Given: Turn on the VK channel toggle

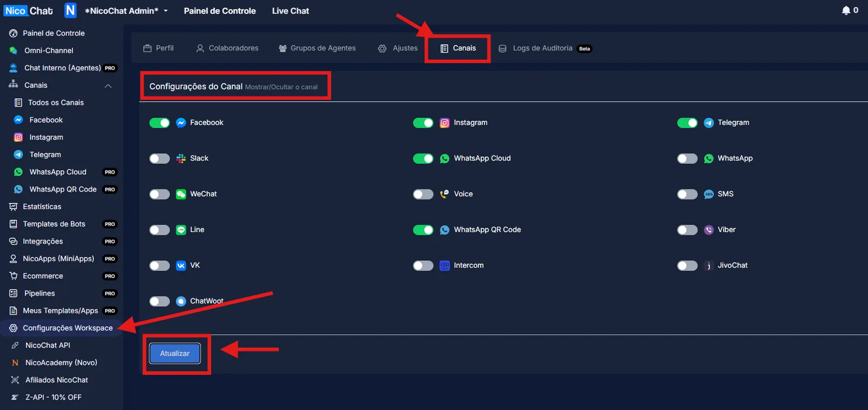Looking at the screenshot, I should pyautogui.click(x=159, y=266).
